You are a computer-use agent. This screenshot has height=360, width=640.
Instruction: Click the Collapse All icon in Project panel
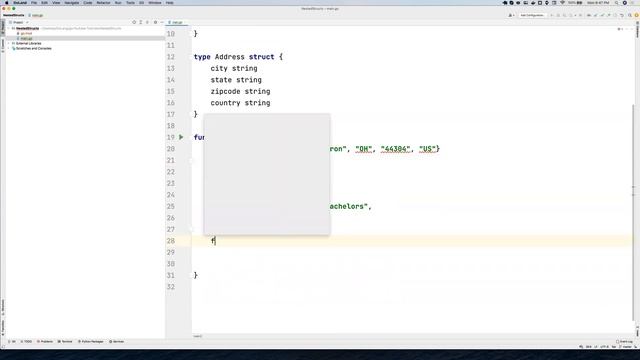point(148,22)
